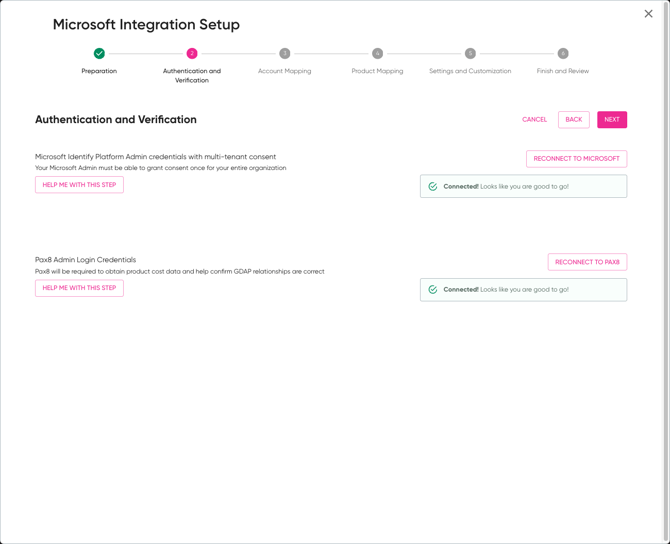Switch to Settings and Customization step
The image size is (670, 544).
[470, 71]
